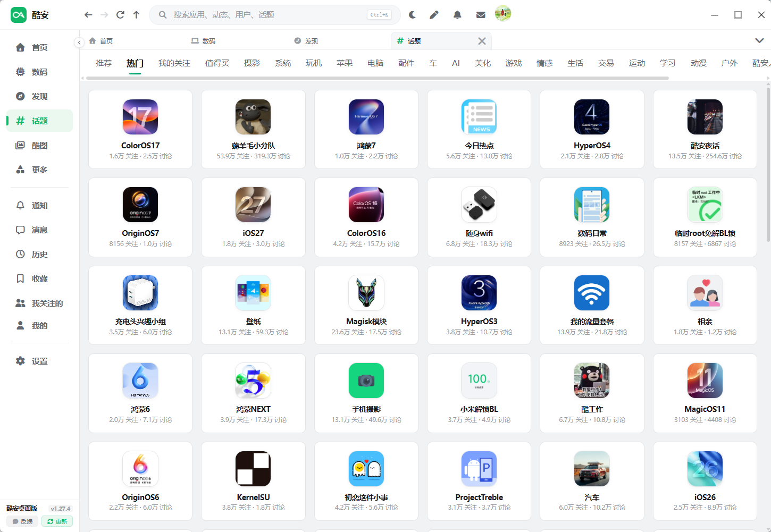Click the MagicOS11 topic title
Viewport: 771px width, 532px height.
pyautogui.click(x=705, y=409)
